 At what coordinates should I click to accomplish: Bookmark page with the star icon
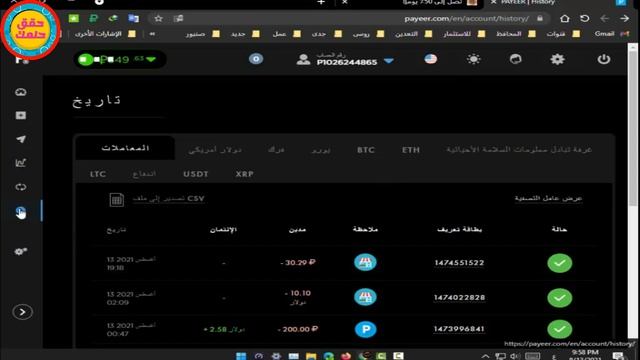[158, 18]
